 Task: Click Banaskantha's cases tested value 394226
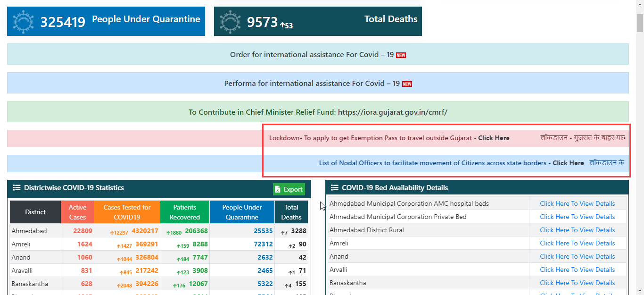click(x=147, y=284)
